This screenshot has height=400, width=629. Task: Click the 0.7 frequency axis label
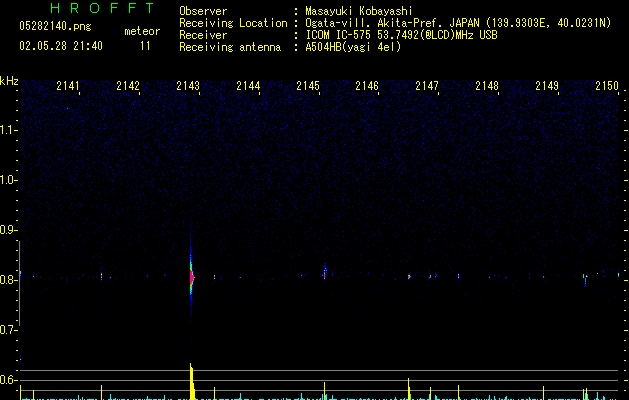click(7, 330)
